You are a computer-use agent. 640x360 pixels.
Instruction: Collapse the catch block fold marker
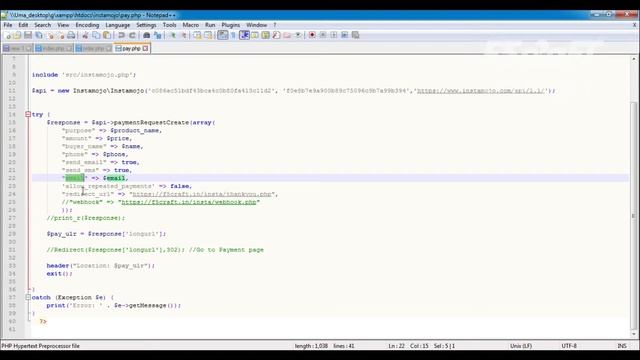[x=28, y=297]
